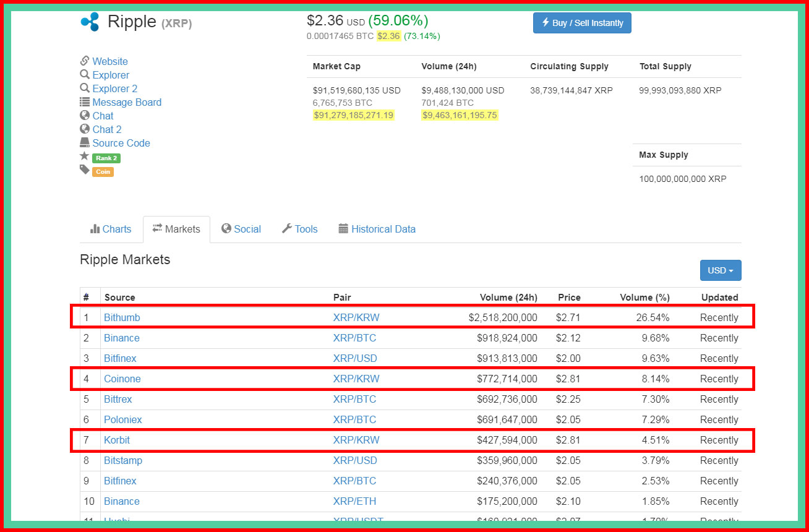Click XRP/KRW pair in Coinone row
The height and width of the screenshot is (532, 809).
356,379
